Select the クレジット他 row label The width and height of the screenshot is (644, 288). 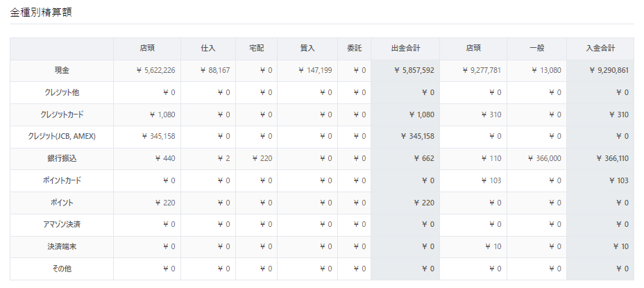[62, 92]
